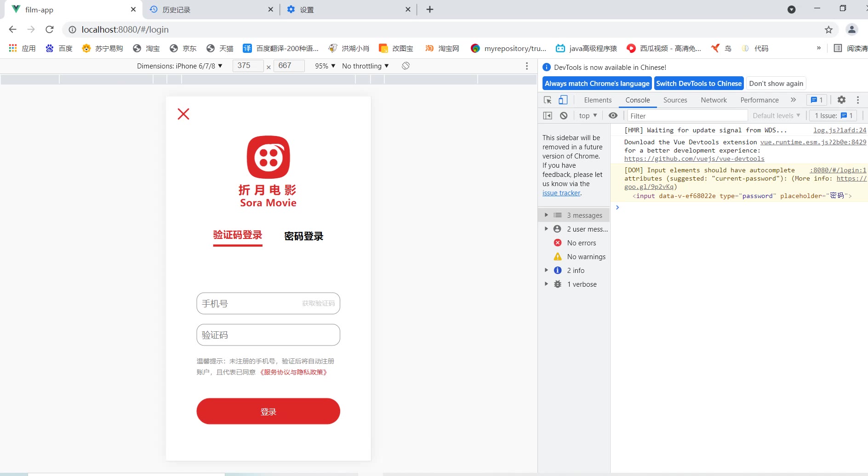Open the 西瓜视频 bookmark
The height and width of the screenshot is (476, 868).
click(664, 48)
